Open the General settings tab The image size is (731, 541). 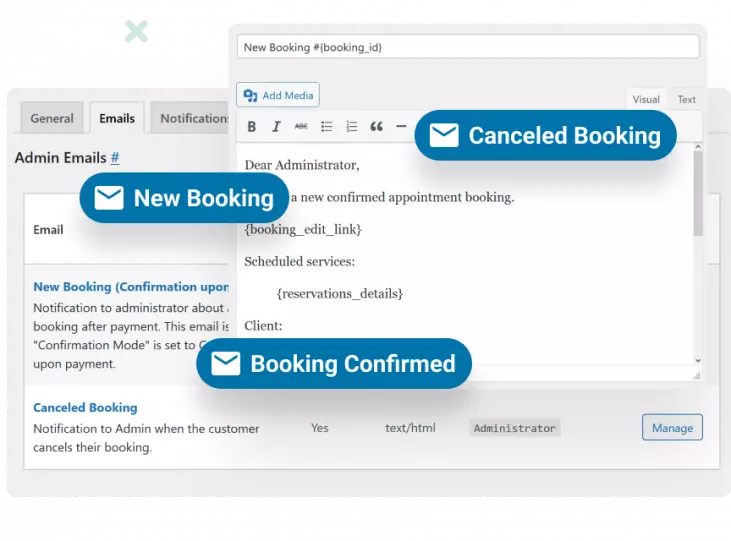52,118
